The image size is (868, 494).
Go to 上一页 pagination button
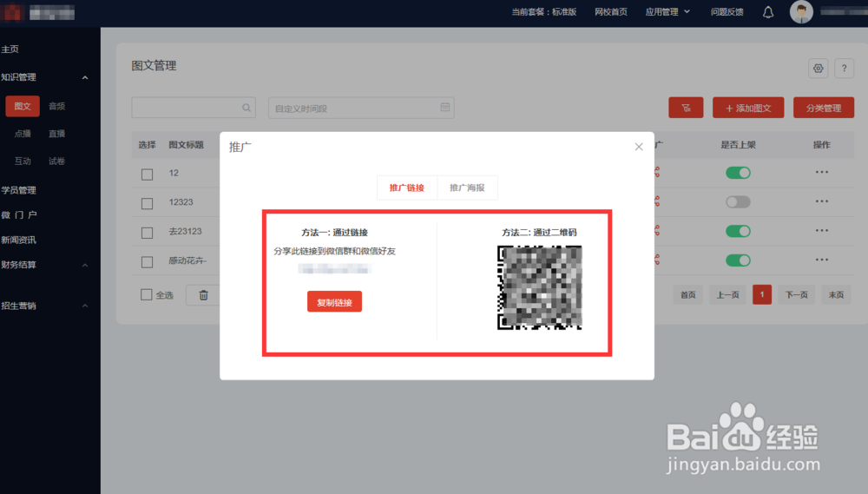tap(727, 294)
